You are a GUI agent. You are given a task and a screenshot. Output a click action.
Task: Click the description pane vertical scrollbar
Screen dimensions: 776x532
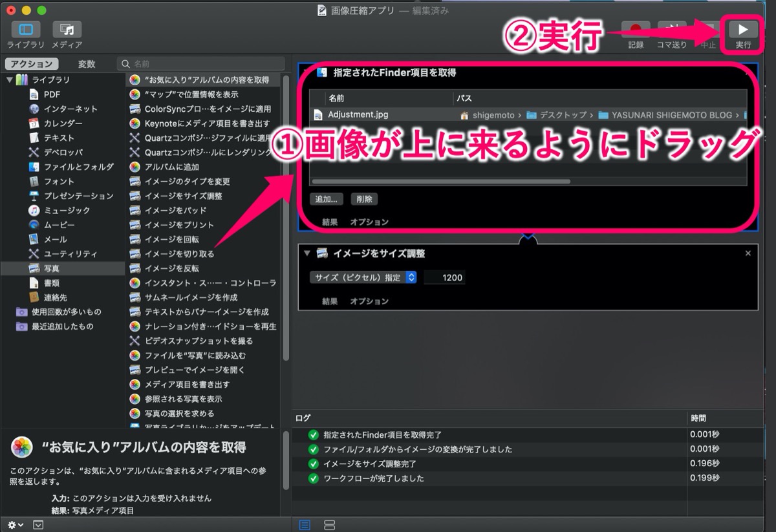tap(286, 460)
